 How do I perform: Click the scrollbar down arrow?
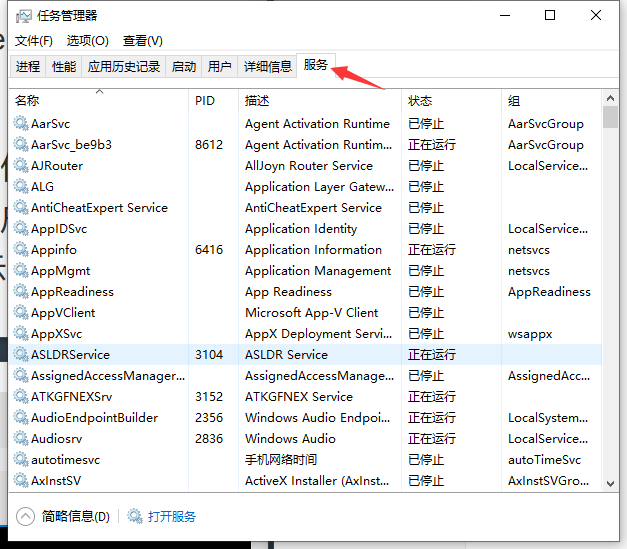pos(610,483)
